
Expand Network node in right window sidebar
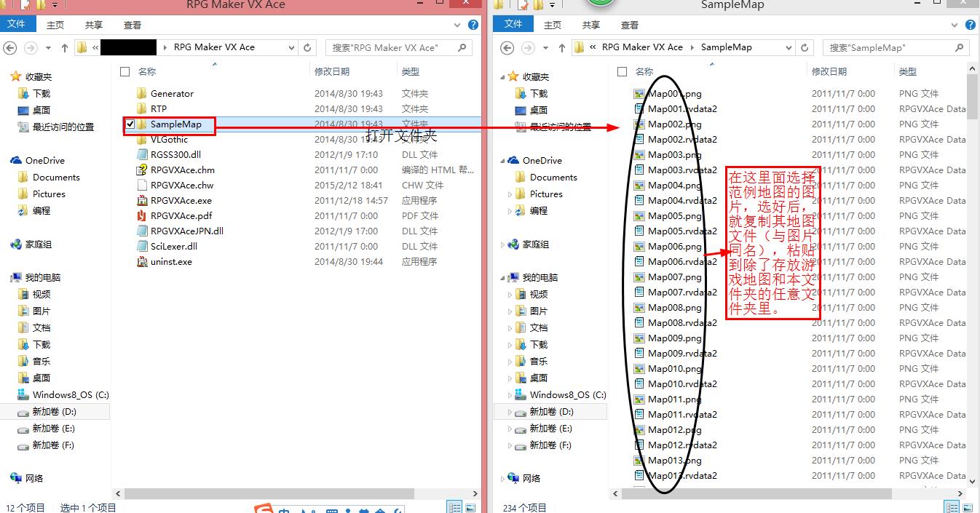pos(502,478)
